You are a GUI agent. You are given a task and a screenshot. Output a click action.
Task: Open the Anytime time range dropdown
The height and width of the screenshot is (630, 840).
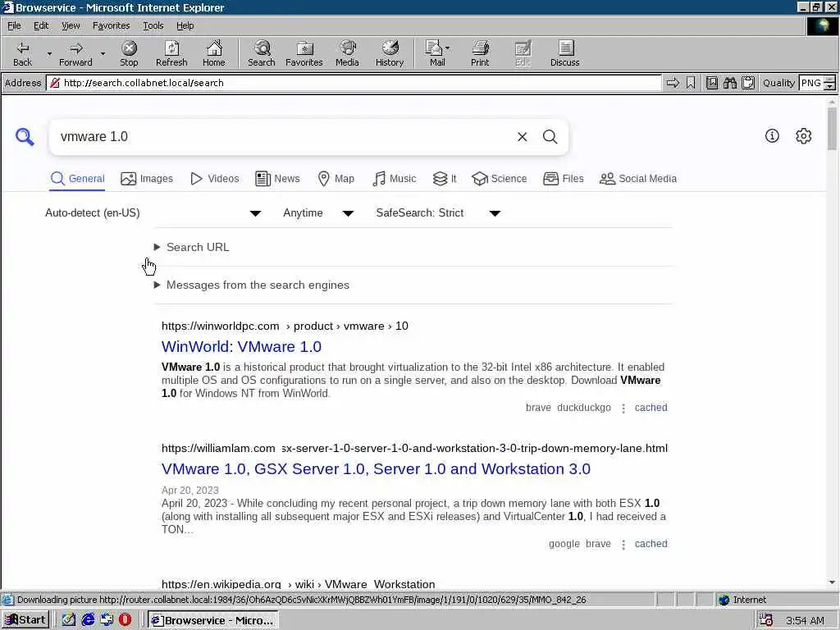318,213
